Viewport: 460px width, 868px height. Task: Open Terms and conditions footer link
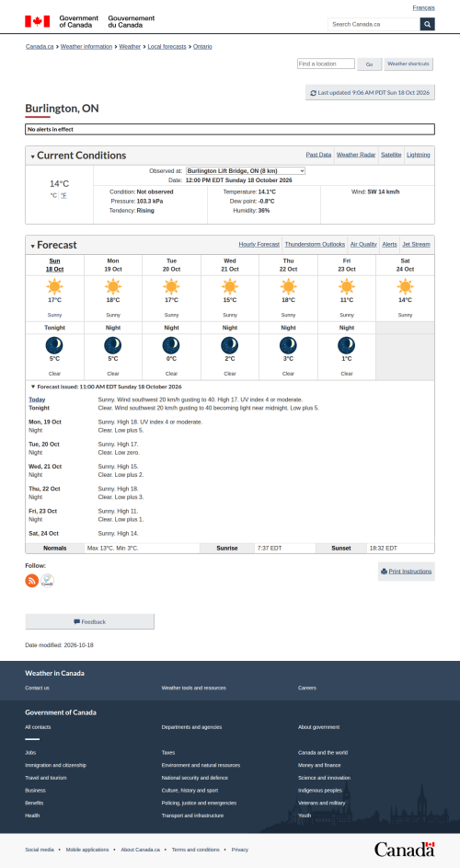tap(195, 850)
